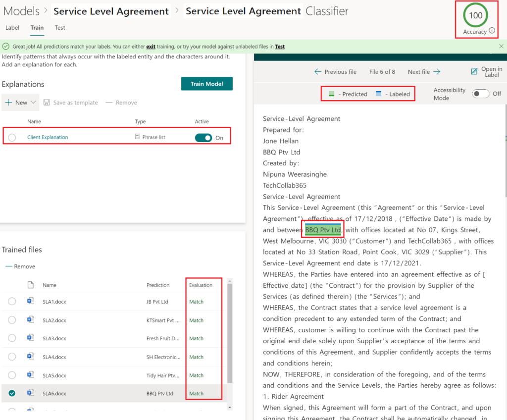The image size is (507, 420).
Task: Click the Phrase list type icon
Action: (x=138, y=137)
